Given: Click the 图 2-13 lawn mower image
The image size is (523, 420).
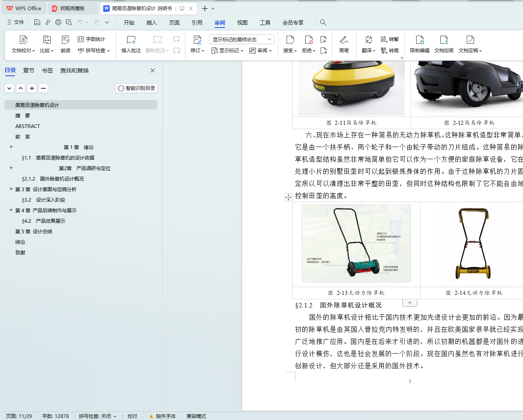Looking at the screenshot, I should (356, 243).
